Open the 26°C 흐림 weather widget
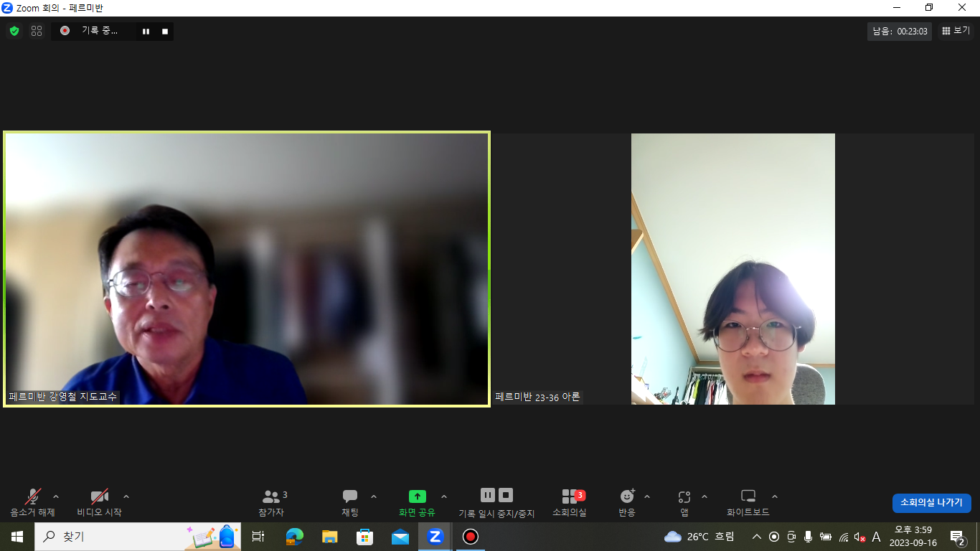 click(699, 537)
